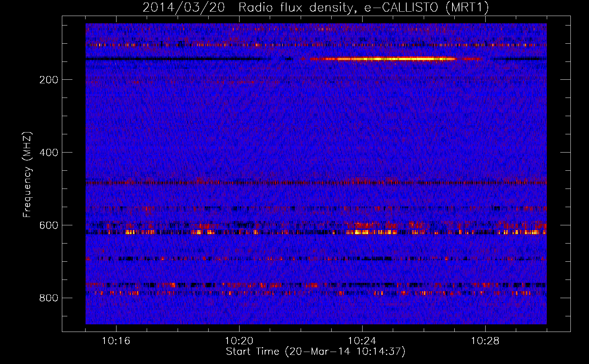Select the 200 frequency axis label

(x=49, y=80)
